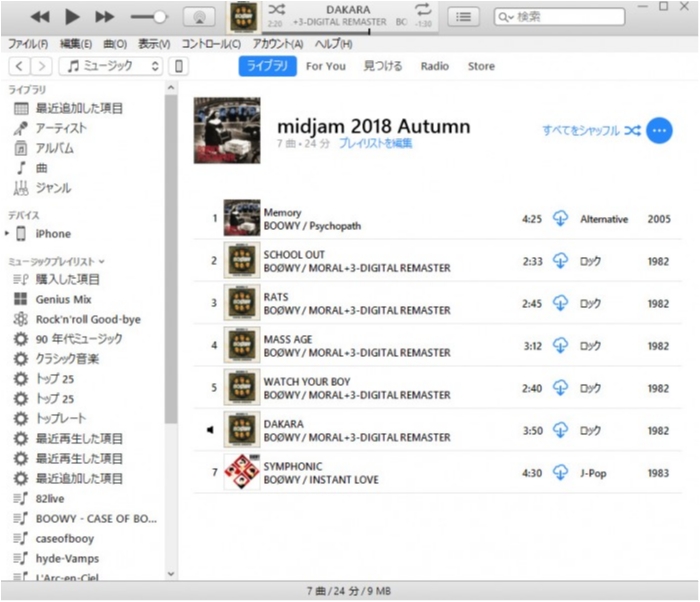Viewport: 700px width, 602px height.
Task: Click the iPhone device button in toolbar
Action: [179, 66]
